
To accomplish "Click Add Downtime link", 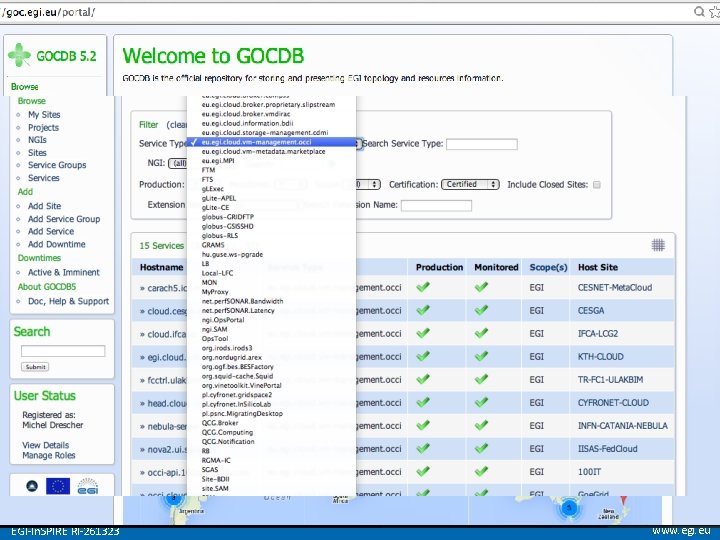I will [x=56, y=244].
